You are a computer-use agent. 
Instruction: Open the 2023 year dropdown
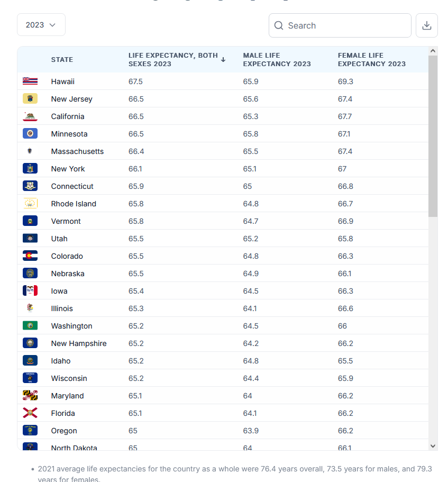pos(41,25)
